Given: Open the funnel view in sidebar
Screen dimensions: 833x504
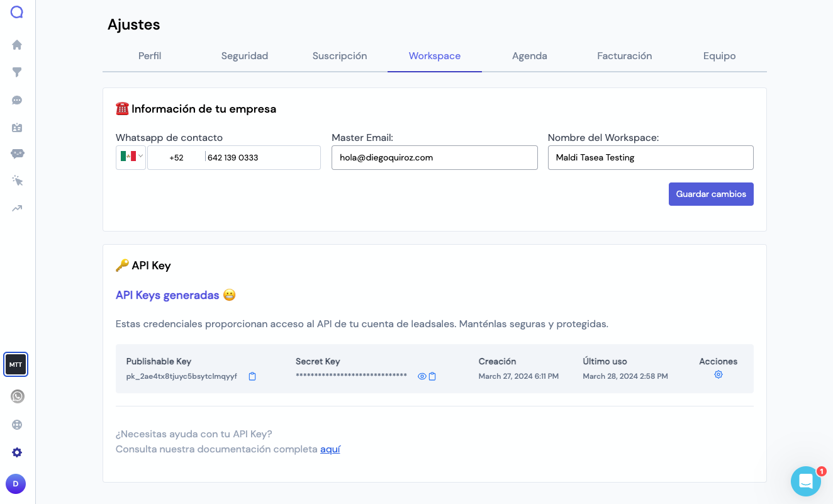Looking at the screenshot, I should tap(17, 72).
